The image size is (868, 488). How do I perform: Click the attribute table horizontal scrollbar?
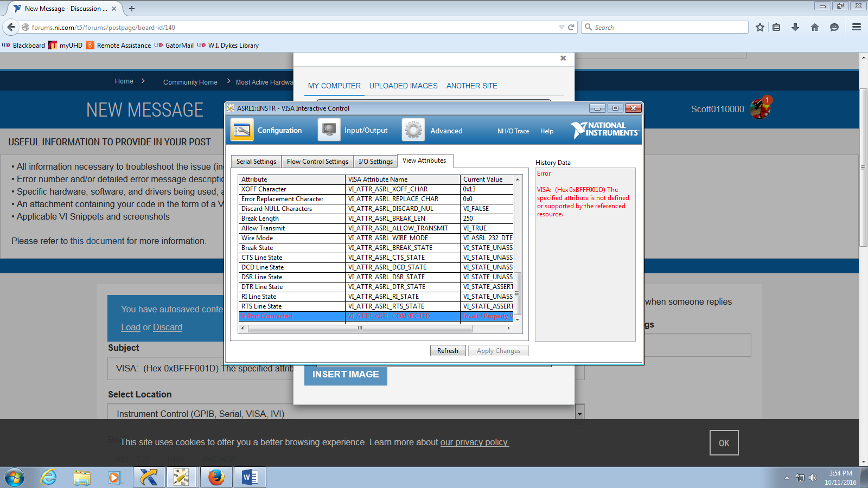point(360,328)
